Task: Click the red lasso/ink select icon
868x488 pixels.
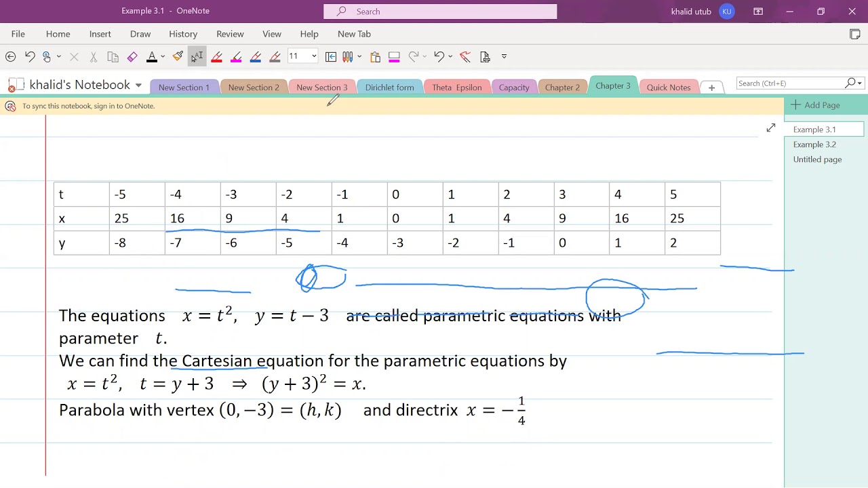Action: [x=465, y=57]
